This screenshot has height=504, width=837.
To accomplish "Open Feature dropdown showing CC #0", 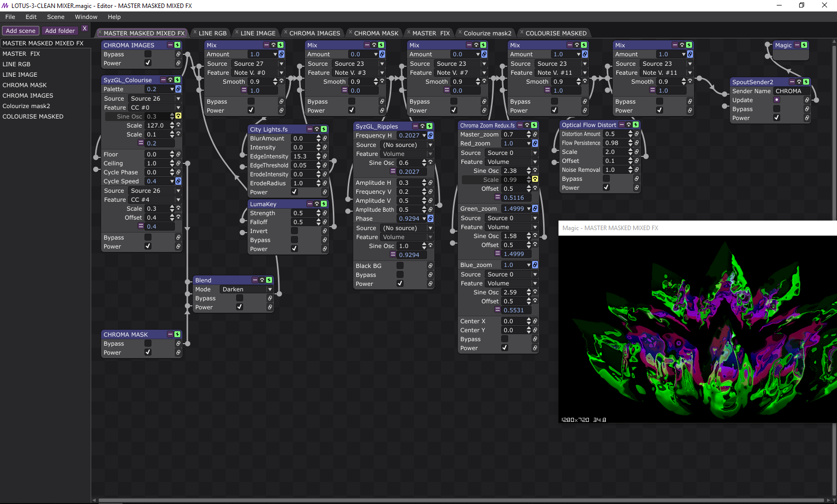I will 155,108.
